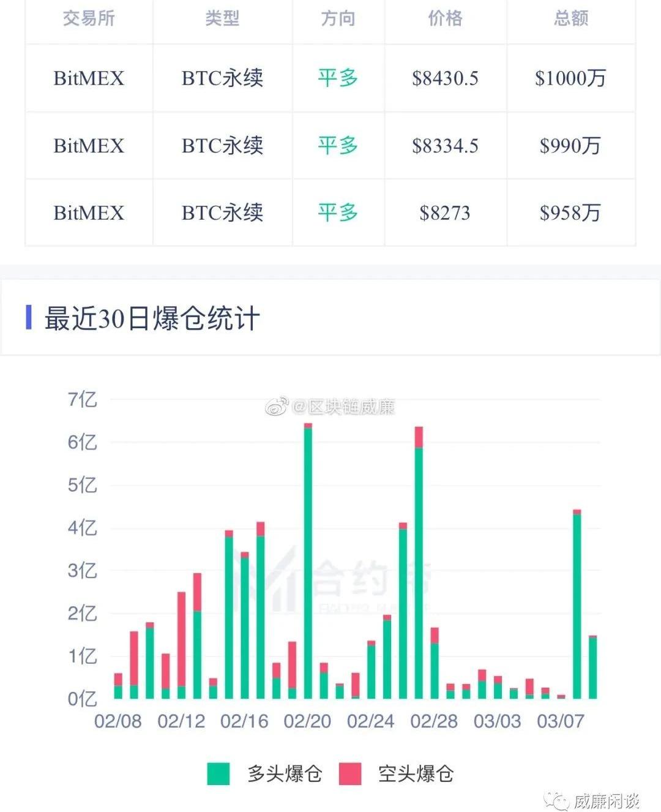
Task: Toggle the 多头爆仓 legend series
Action: pos(285,774)
